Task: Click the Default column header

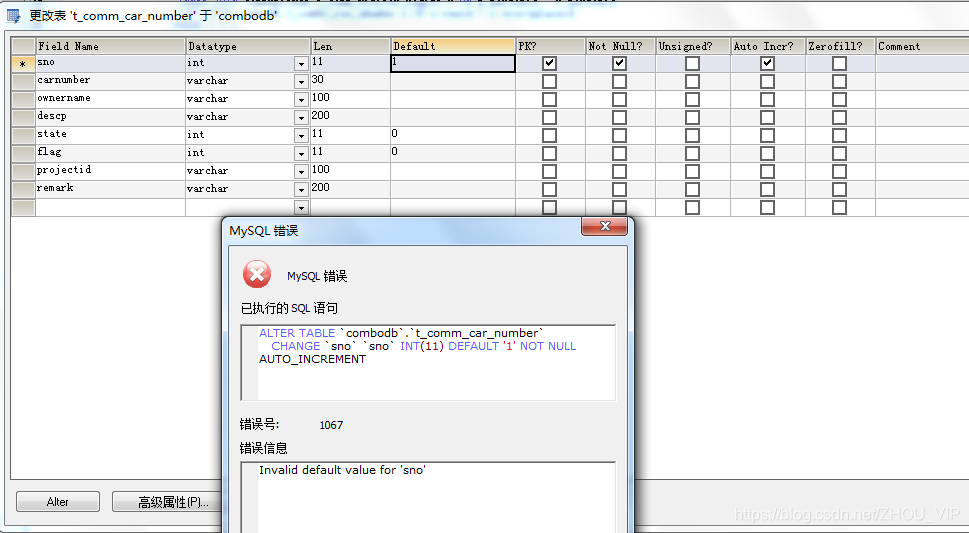Action: coord(453,46)
